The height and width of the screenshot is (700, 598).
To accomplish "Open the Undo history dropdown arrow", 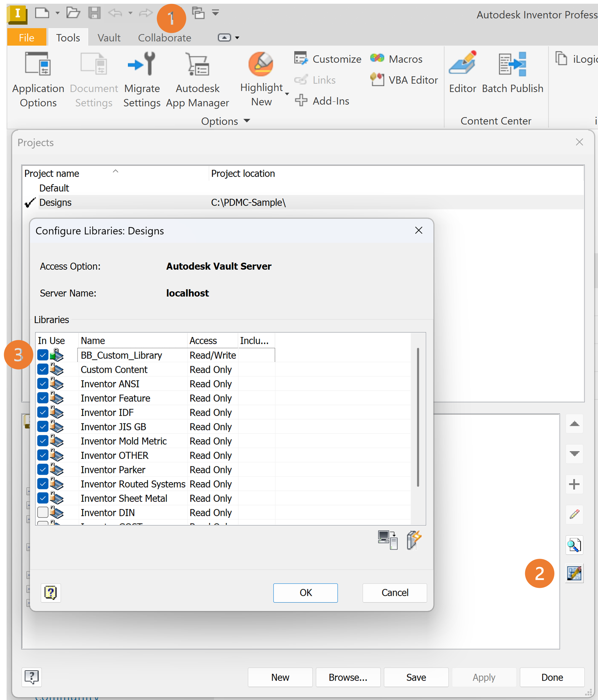I will tap(130, 13).
